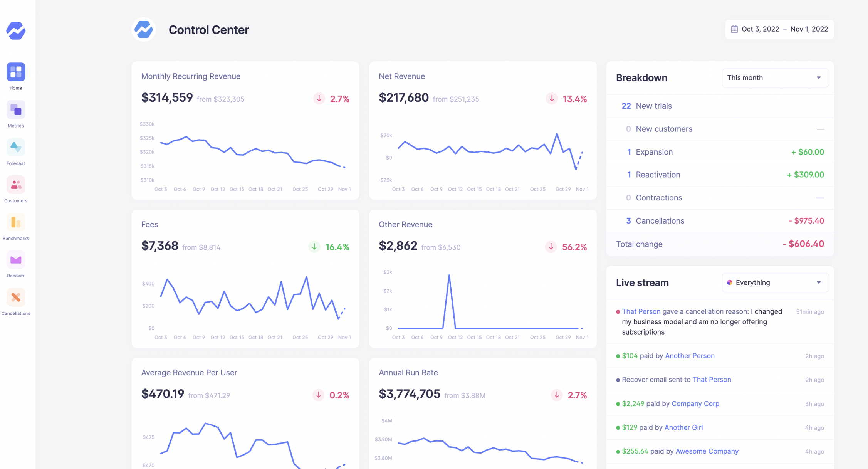Select the Forecast icon
This screenshot has width=868, height=469.
(x=15, y=147)
